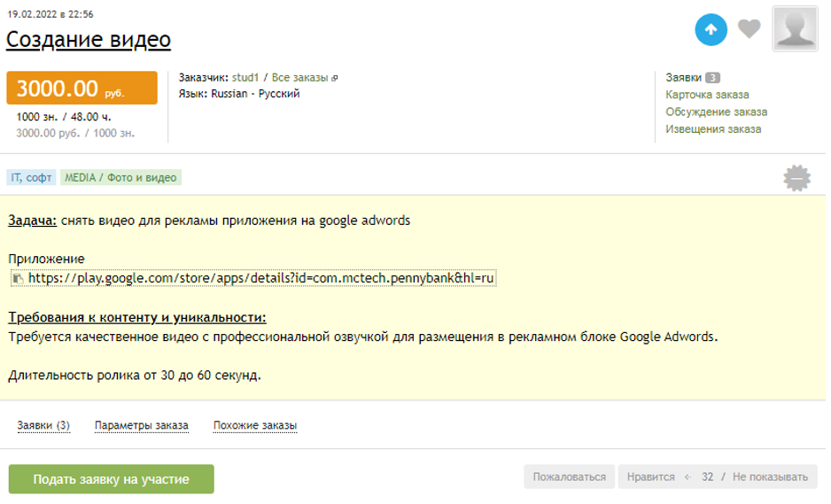The width and height of the screenshot is (831, 504).
Task: Open the external link icon beside Все заказы
Action: pos(334,78)
